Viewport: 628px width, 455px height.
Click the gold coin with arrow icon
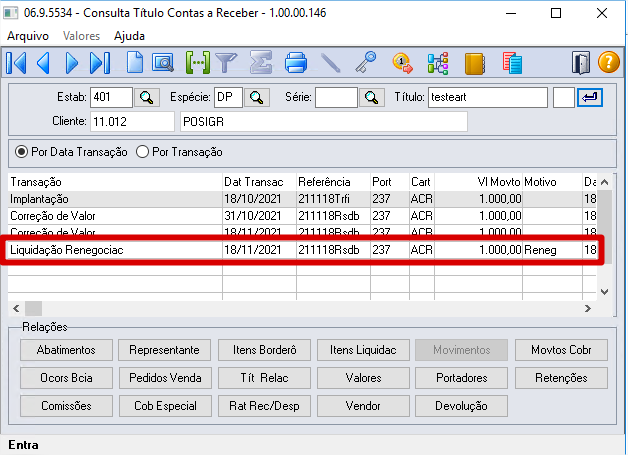[x=403, y=63]
